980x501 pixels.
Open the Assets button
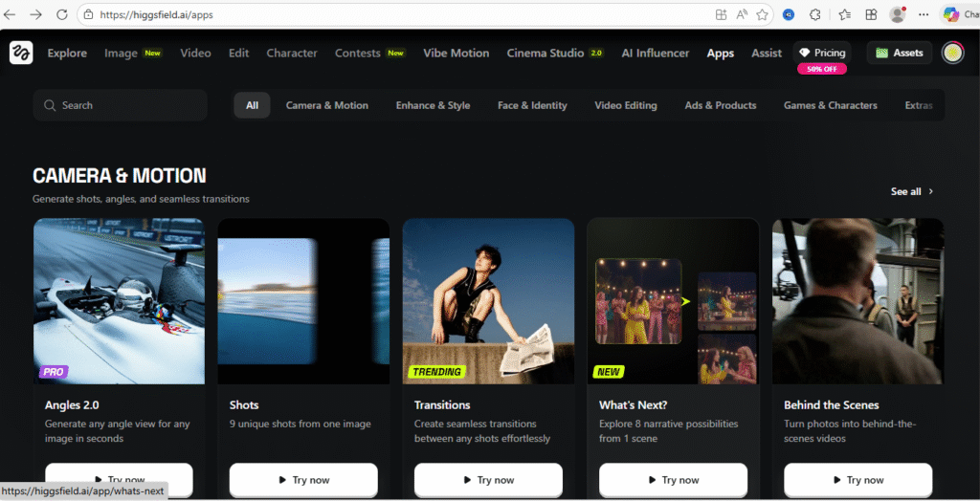[899, 54]
